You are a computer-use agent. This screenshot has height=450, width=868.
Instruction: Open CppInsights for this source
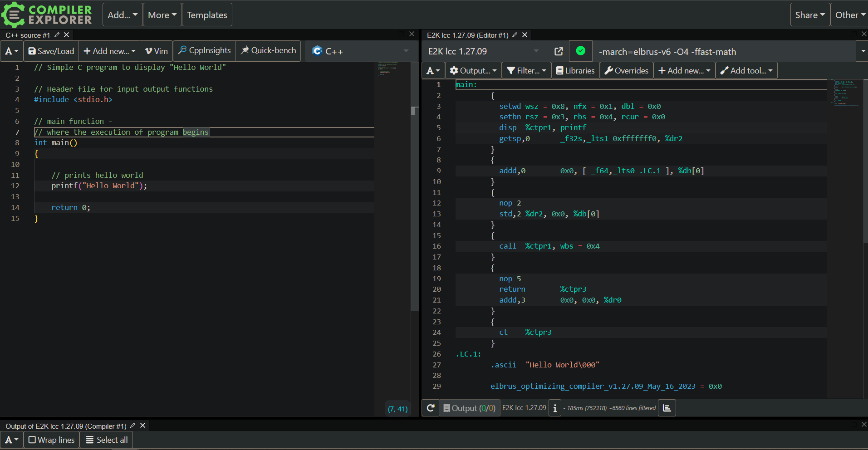[204, 50]
